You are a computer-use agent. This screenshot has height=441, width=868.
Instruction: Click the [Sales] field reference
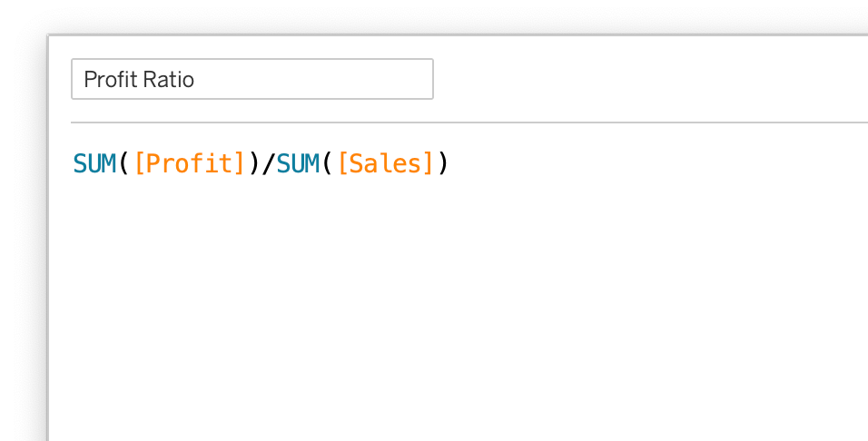click(x=386, y=164)
